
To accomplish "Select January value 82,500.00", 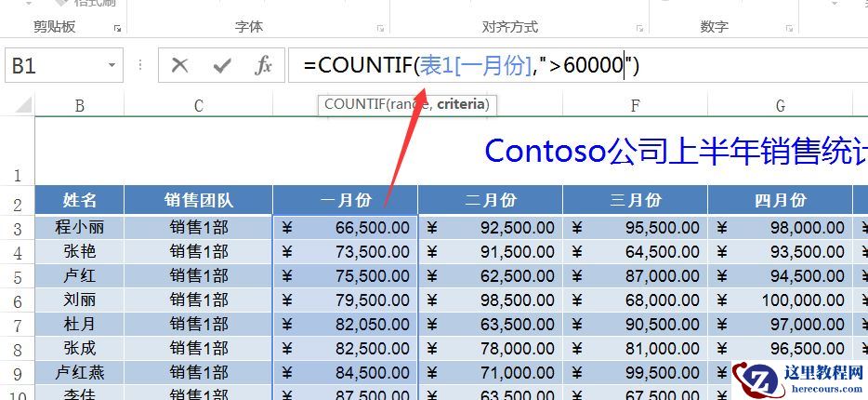I will tap(346, 349).
